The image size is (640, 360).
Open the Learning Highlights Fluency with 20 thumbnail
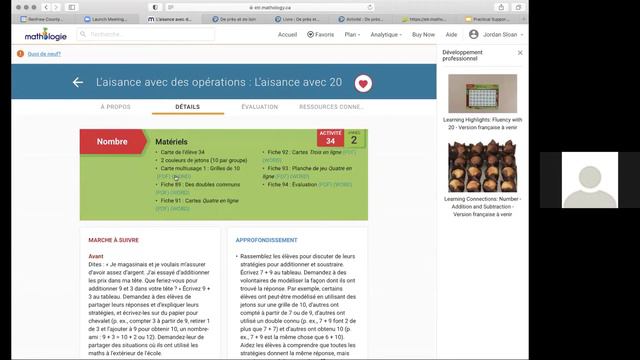(x=482, y=93)
